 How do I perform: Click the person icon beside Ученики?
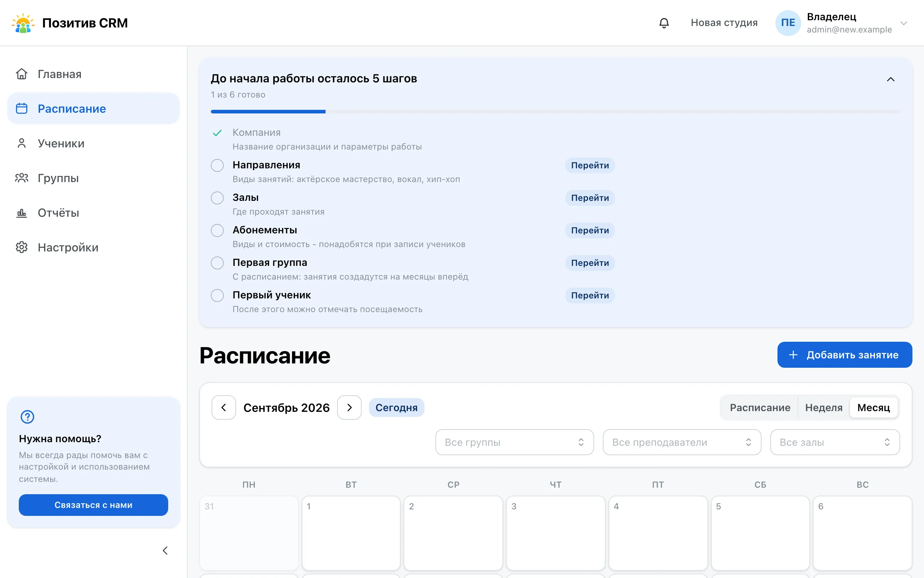click(x=22, y=143)
